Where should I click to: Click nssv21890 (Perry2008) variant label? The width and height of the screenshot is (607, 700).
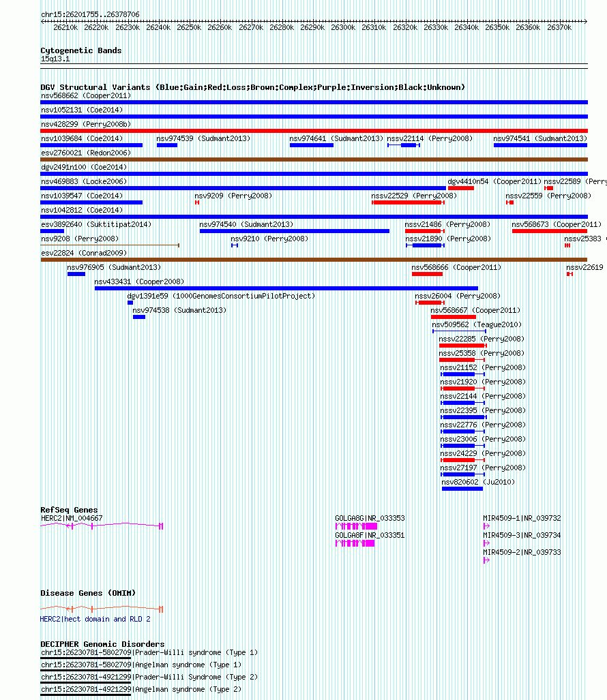click(448, 239)
